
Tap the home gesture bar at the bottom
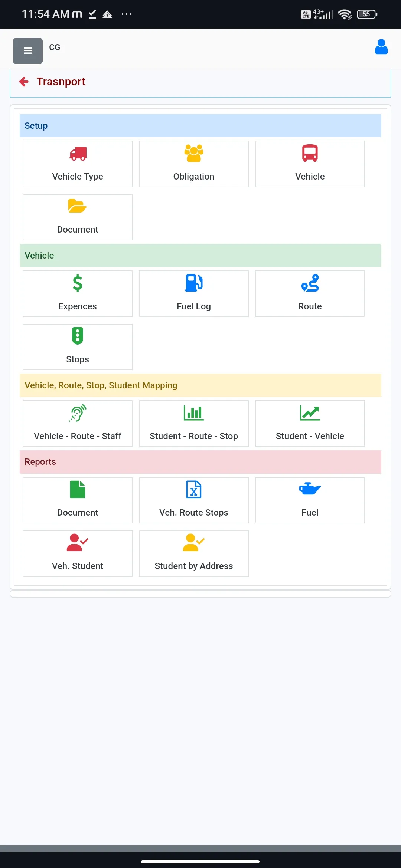(200, 862)
